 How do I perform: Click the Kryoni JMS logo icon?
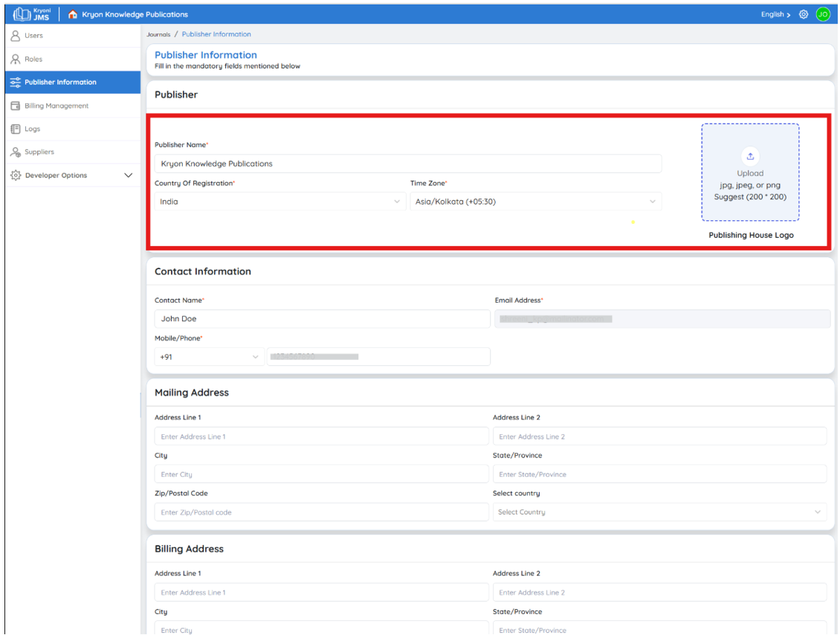pyautogui.click(x=22, y=14)
